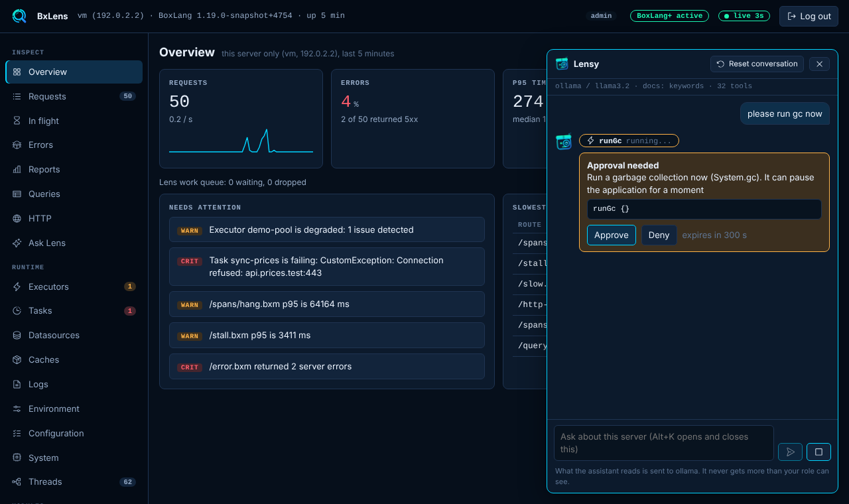Deny the runGc approval request
Image resolution: width=849 pixels, height=504 pixels.
click(x=659, y=235)
